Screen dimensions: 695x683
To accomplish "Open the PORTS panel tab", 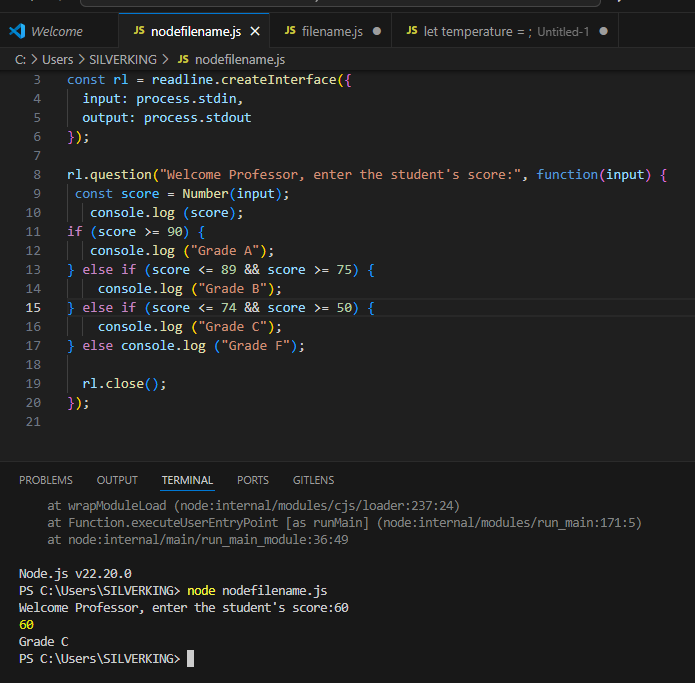I will click(253, 480).
